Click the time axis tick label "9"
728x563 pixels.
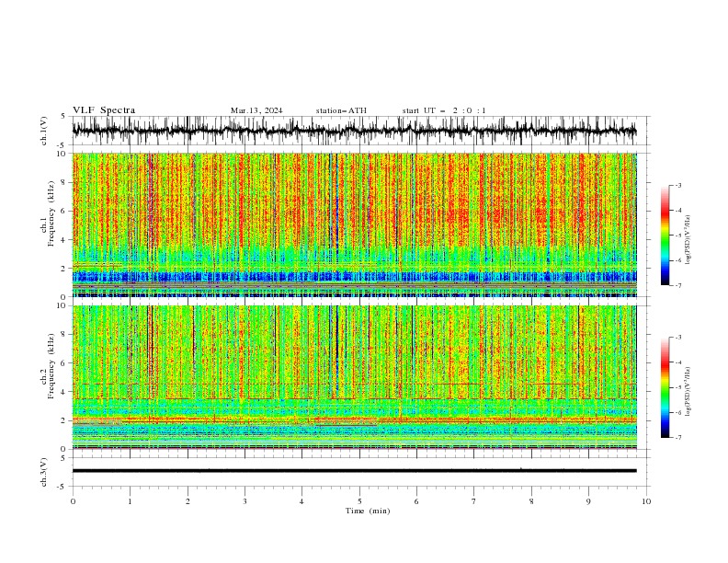[588, 501]
